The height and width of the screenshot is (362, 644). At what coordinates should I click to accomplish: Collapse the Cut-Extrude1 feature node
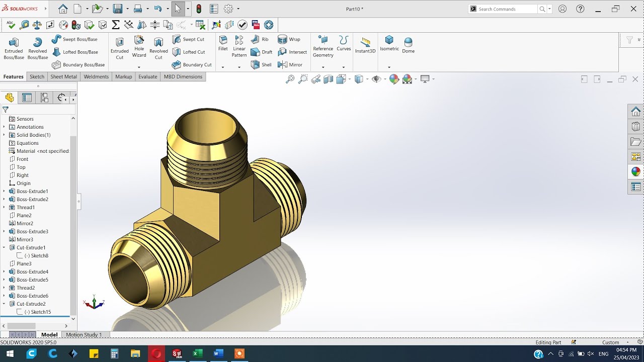coord(4,247)
